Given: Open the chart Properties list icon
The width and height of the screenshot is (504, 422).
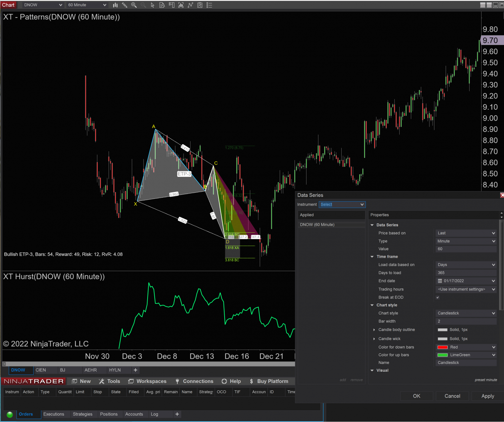Looking at the screenshot, I should (209, 5).
